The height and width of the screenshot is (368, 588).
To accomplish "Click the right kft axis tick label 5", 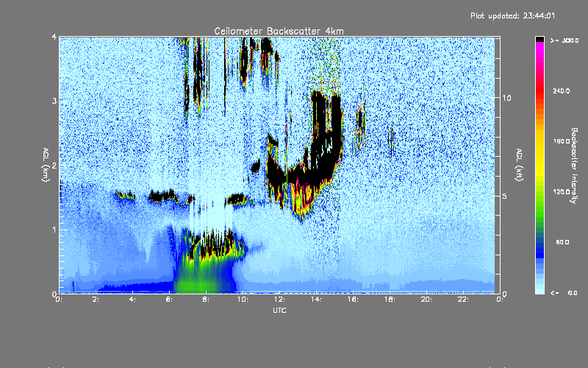I will (504, 196).
